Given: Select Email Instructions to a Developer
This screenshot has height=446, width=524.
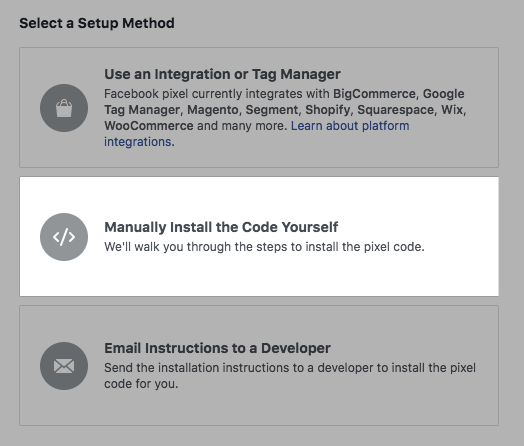Looking at the screenshot, I should pyautogui.click(x=217, y=348).
